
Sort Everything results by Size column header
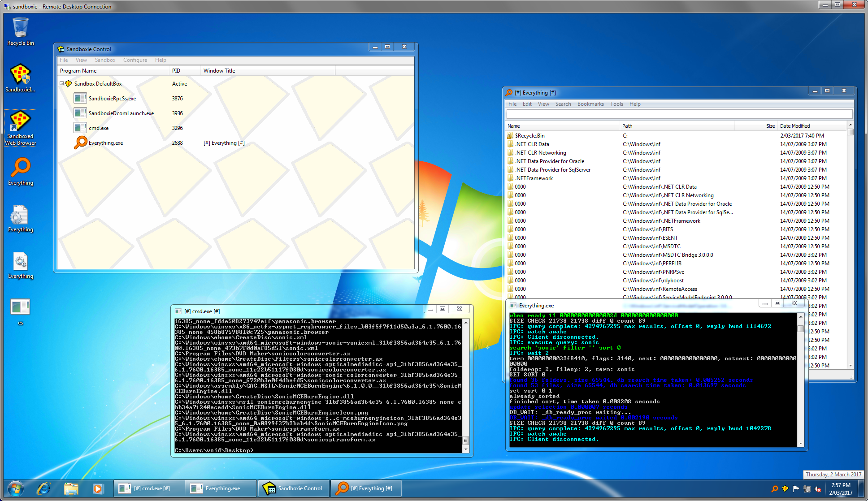click(756, 126)
